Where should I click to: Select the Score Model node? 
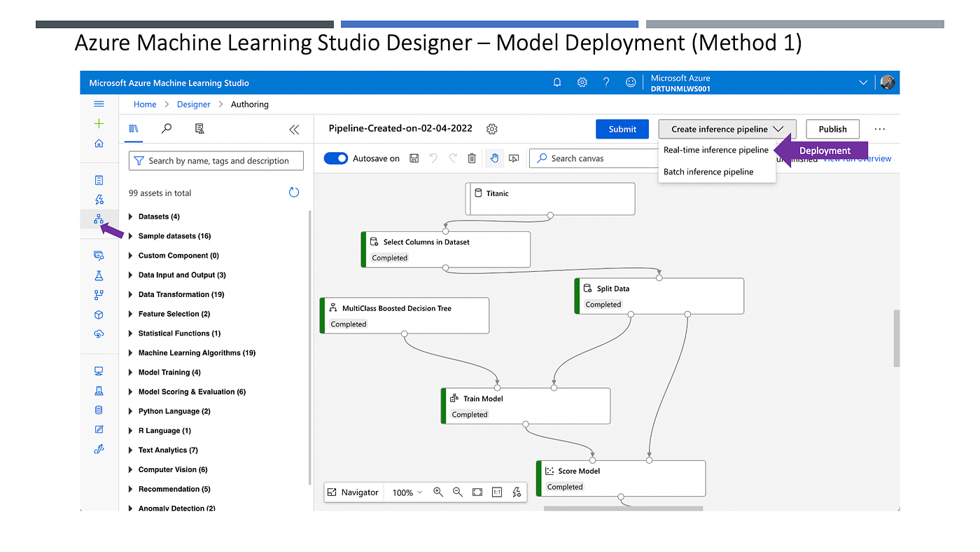(x=621, y=478)
